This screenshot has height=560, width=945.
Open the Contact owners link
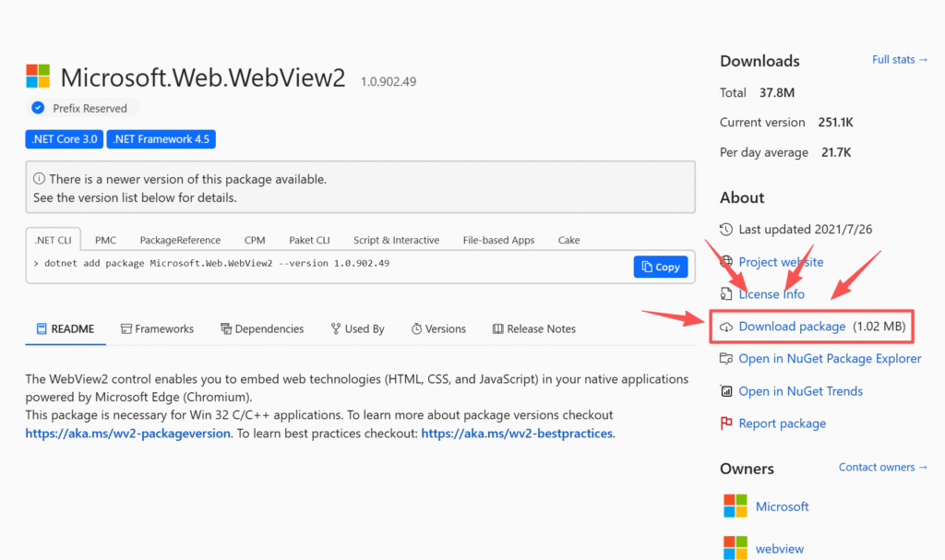coord(883,467)
